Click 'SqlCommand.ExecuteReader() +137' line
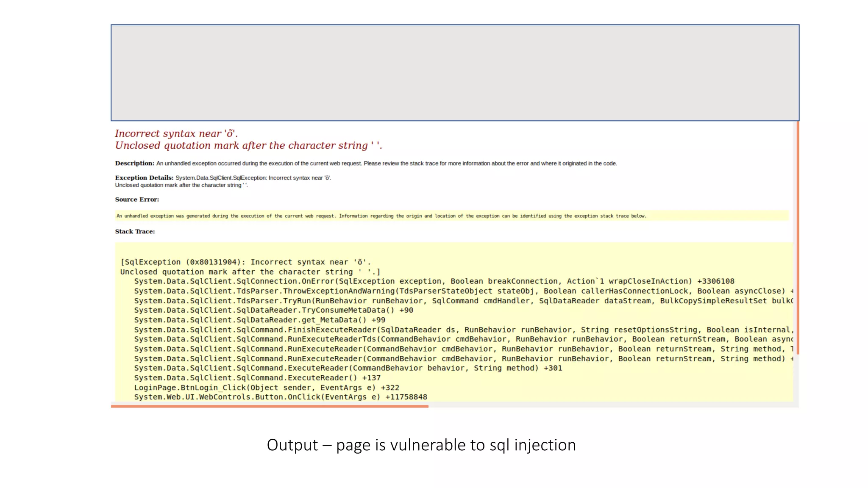The width and height of the screenshot is (868, 488). (x=258, y=378)
